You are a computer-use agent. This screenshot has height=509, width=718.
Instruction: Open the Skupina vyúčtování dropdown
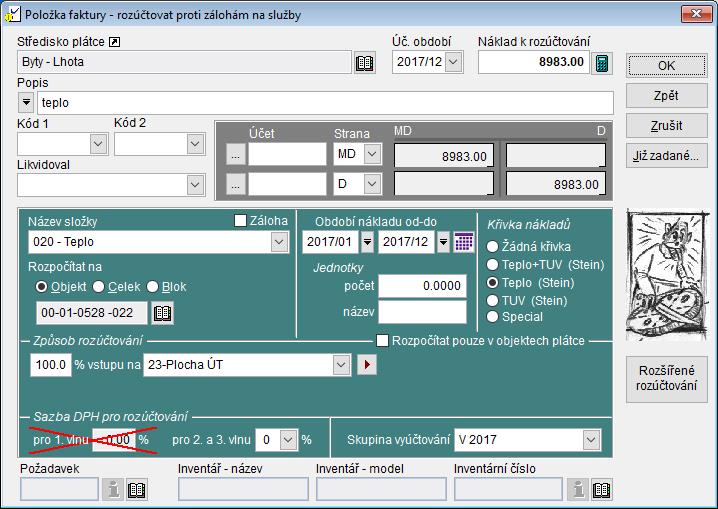tap(592, 439)
